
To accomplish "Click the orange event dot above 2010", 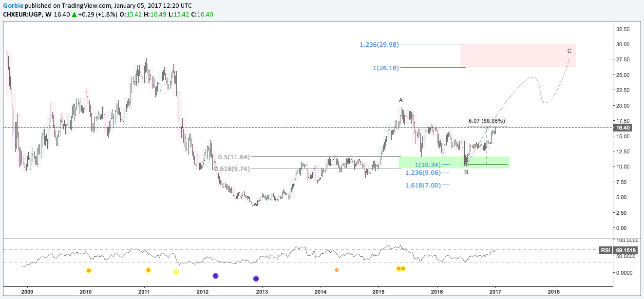I will coord(89,270).
